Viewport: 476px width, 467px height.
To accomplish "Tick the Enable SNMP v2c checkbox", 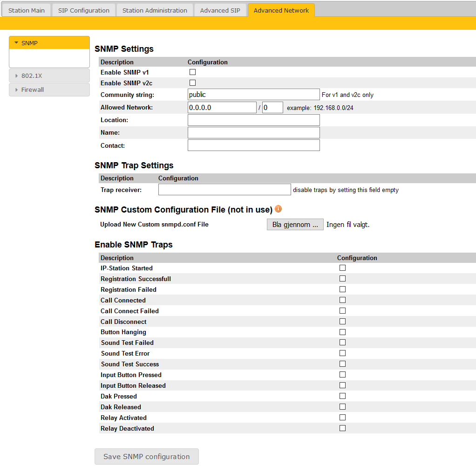I will click(x=192, y=83).
